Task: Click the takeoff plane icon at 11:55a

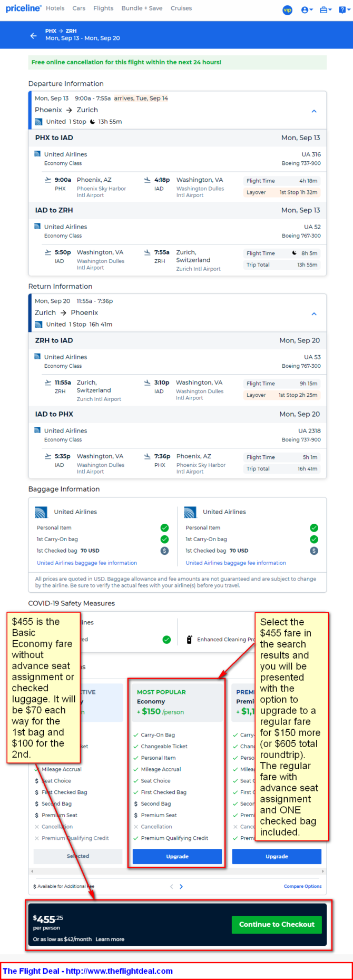Action: (48, 383)
